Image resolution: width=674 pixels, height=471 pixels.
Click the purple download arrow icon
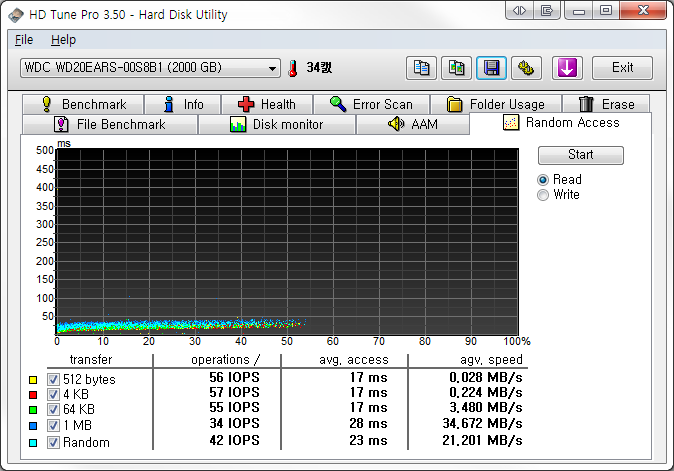tap(567, 68)
